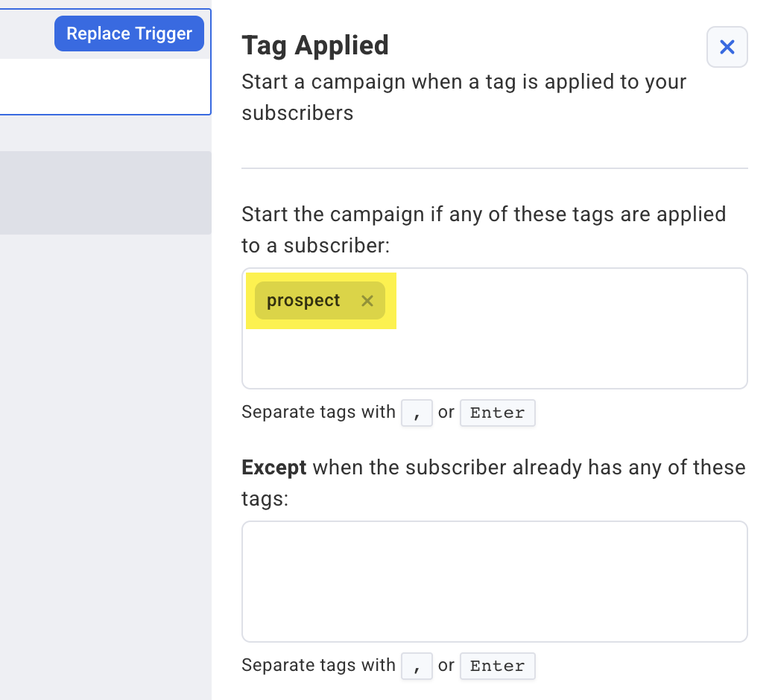Click the divider line below the description
Screen dimensions: 775x700
494,168
